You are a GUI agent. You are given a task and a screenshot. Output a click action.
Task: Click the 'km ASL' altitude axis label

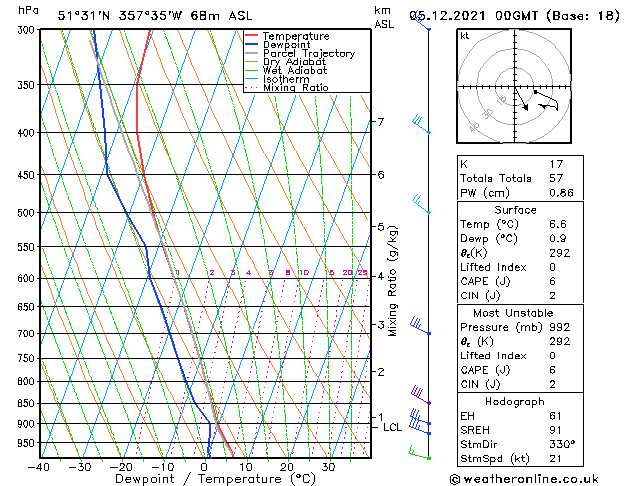[x=384, y=17]
